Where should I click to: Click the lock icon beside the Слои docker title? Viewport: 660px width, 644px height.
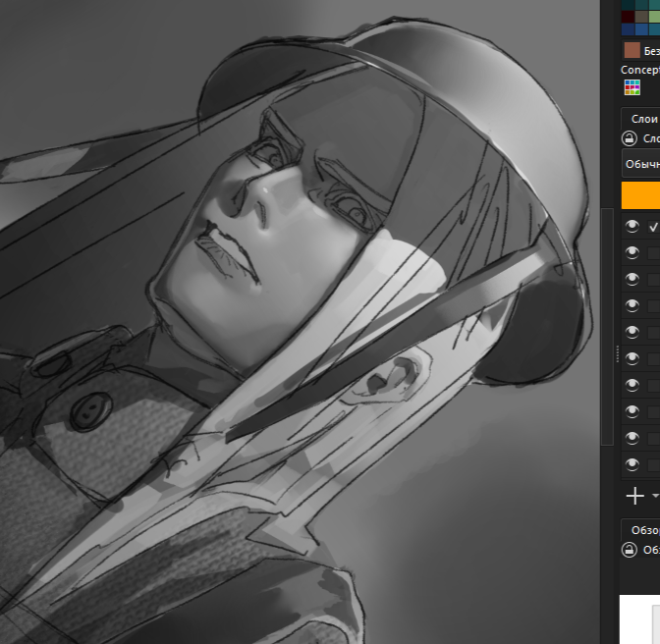click(x=630, y=138)
